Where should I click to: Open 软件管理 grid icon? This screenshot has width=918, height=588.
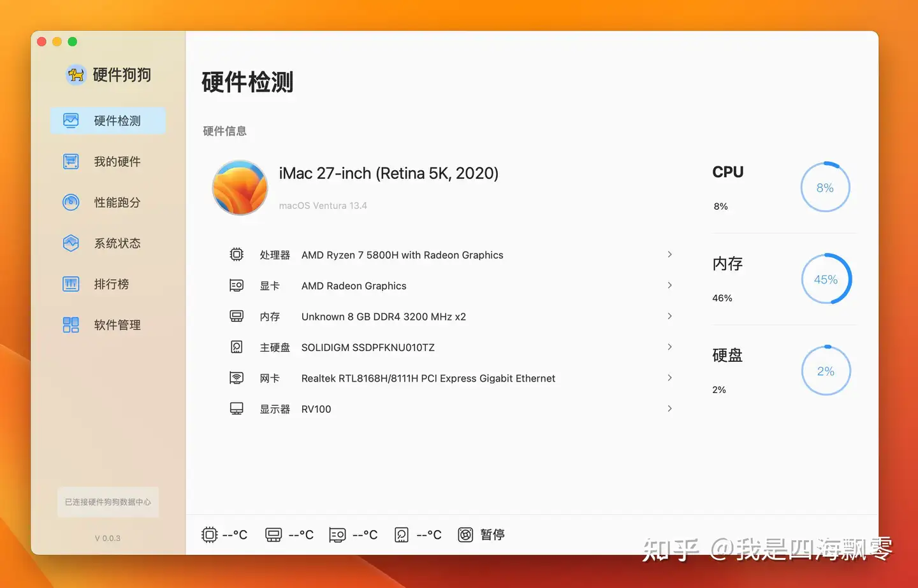coord(71,325)
